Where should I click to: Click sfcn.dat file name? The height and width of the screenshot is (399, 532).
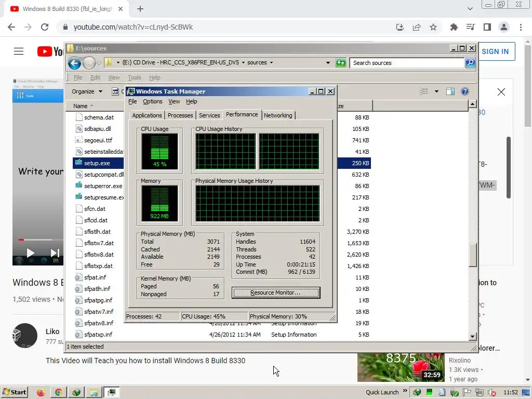95,209
